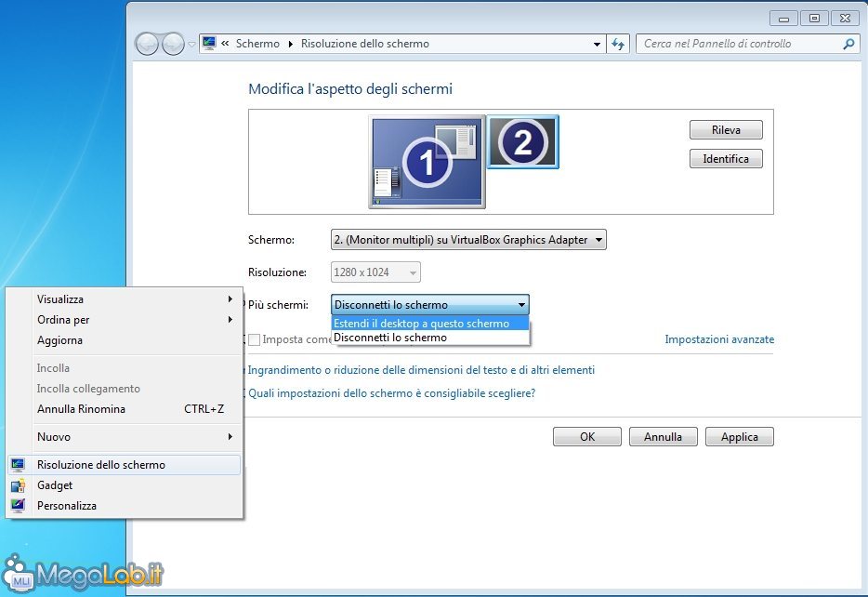Go back with the back arrow button
The image size is (868, 597).
(147, 44)
